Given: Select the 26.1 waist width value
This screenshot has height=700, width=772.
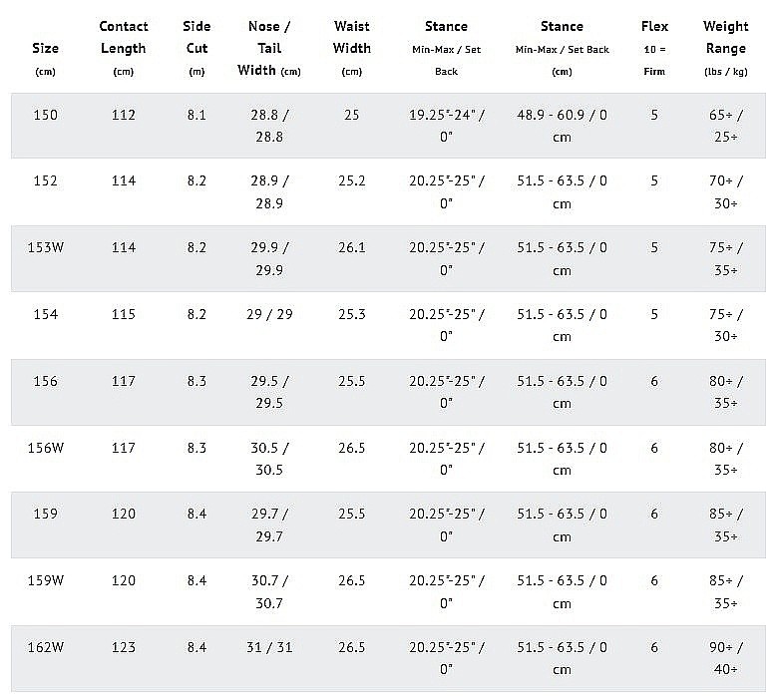Looking at the screenshot, I should 351,248.
